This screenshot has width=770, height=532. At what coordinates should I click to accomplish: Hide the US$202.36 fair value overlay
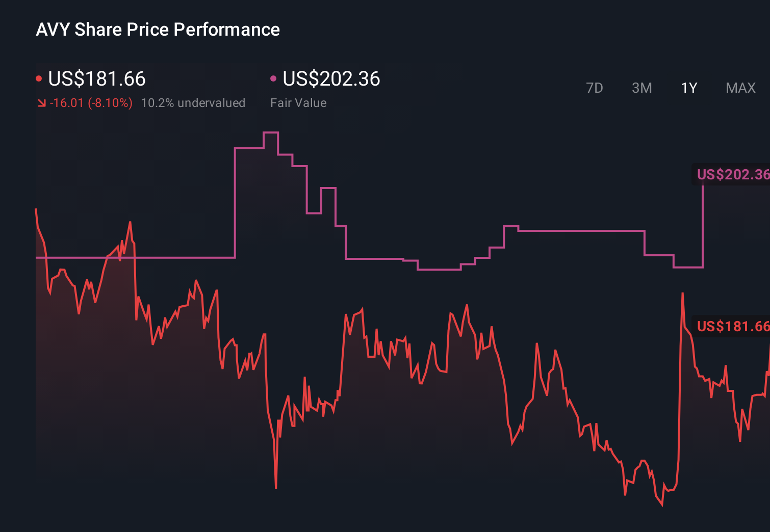tap(274, 78)
